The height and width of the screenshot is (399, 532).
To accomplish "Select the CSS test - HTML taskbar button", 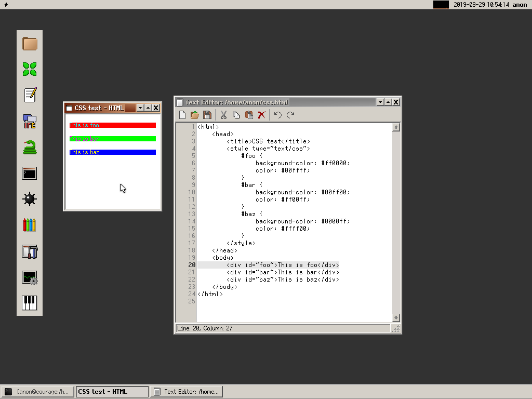I will [112, 392].
